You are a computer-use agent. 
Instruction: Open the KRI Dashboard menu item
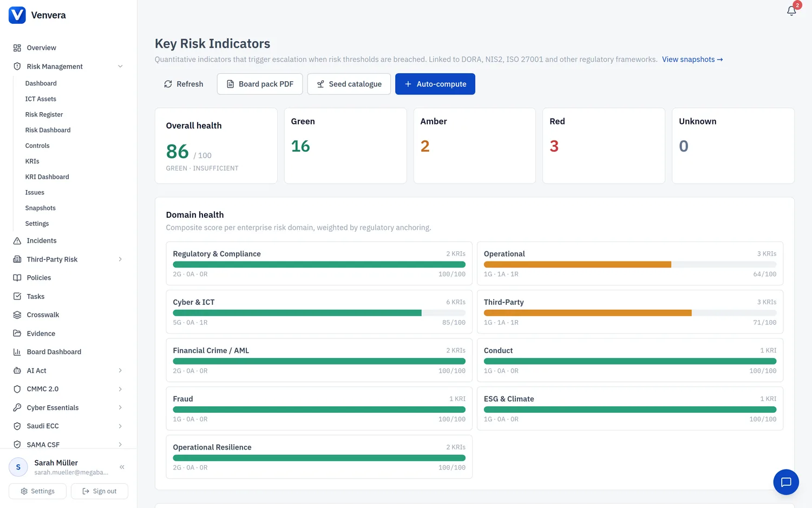pos(47,177)
